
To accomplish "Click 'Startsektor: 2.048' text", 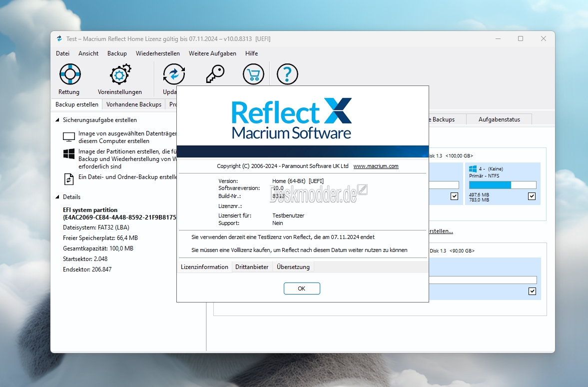I will [85, 259].
